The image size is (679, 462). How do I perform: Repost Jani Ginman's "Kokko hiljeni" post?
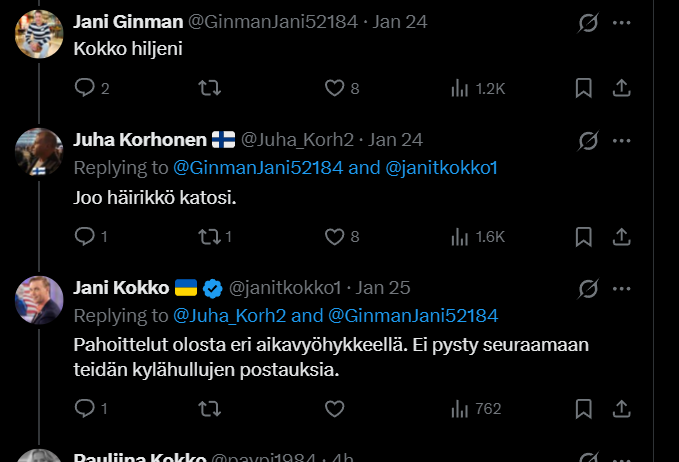pos(210,89)
